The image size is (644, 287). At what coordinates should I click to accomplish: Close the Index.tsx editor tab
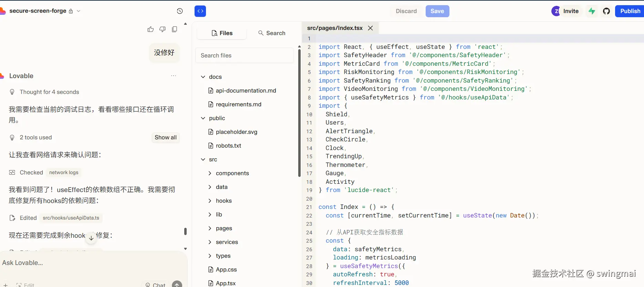click(x=371, y=28)
